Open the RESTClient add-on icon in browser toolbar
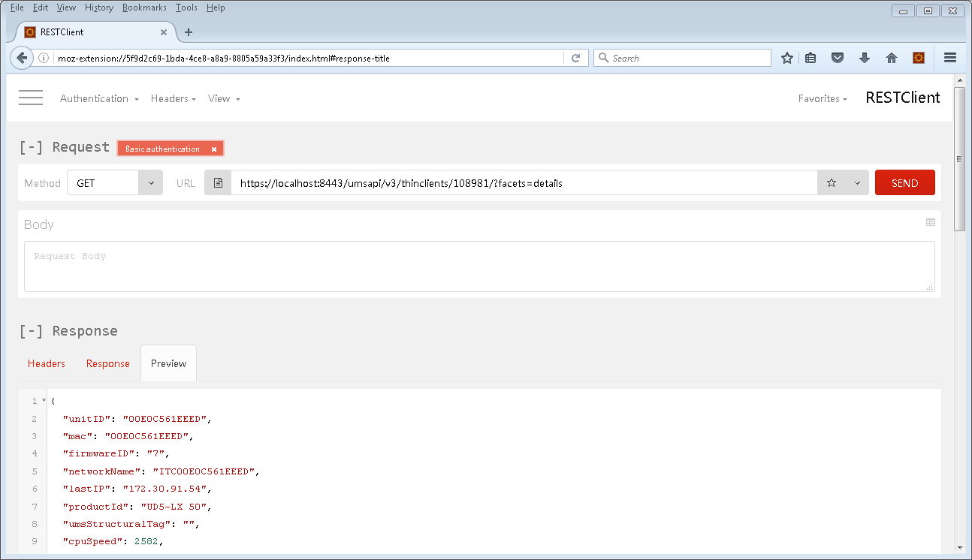This screenshot has width=972, height=560. click(918, 58)
